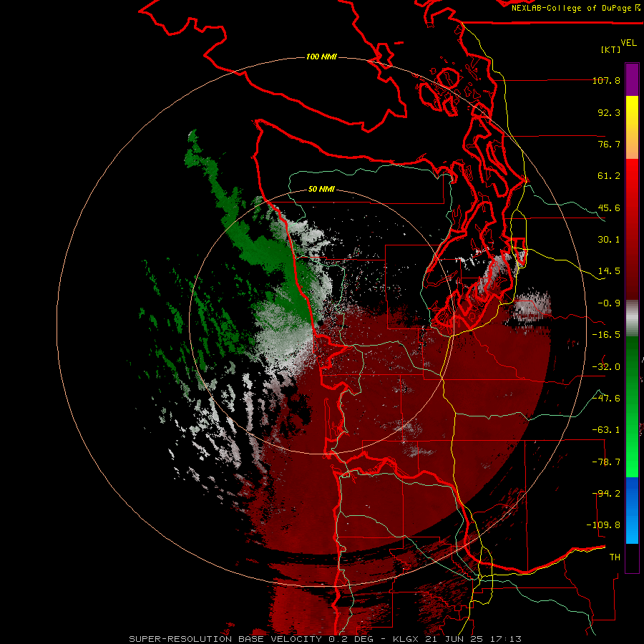This screenshot has width=644, height=644.
Task: Click the -63.1 velocity scale value
Action: (x=606, y=430)
